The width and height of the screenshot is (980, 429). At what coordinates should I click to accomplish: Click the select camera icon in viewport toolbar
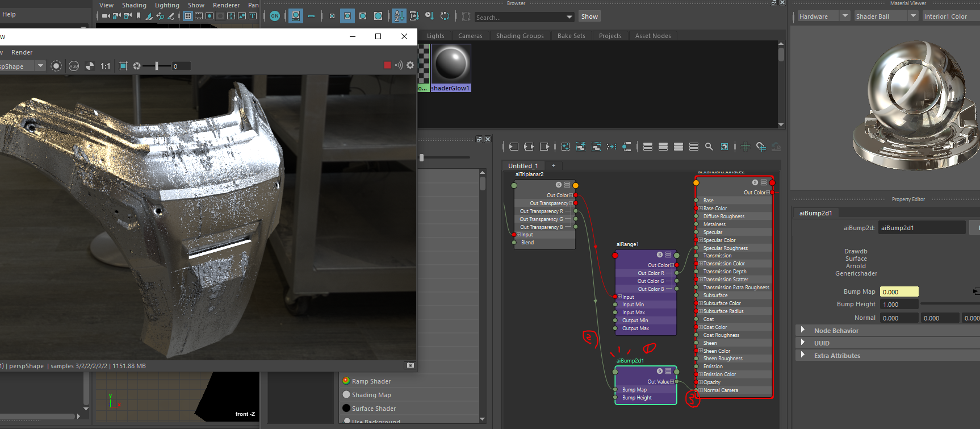point(106,16)
